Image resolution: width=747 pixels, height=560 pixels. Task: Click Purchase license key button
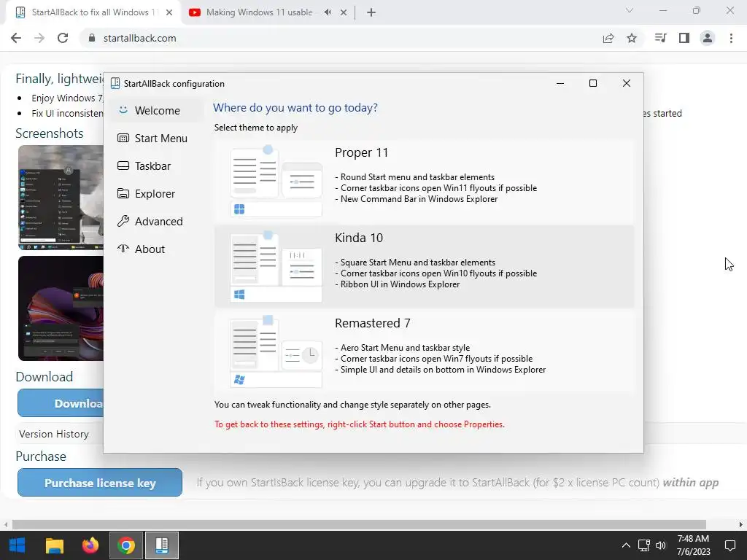coord(100,483)
